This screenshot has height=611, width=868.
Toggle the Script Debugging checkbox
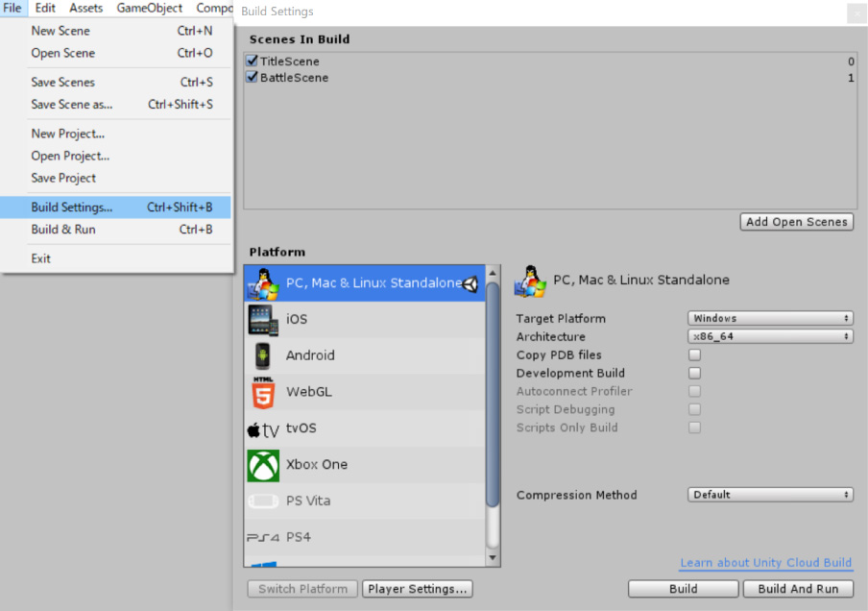[x=694, y=409]
